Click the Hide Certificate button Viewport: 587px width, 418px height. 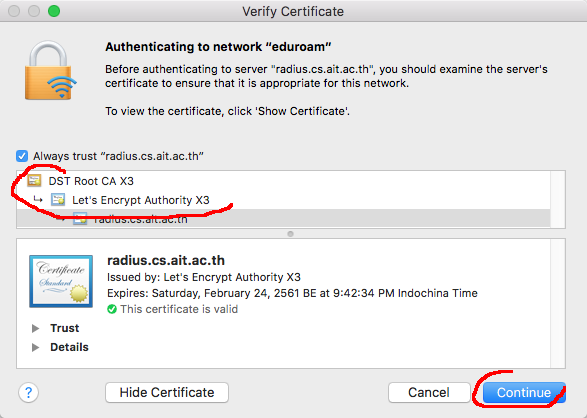(167, 393)
